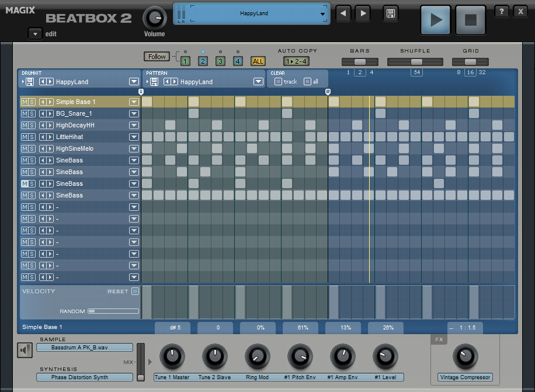Screen dimensions: 535x392
Task: Solo the Simple Base 1 track
Action: click(x=32, y=102)
